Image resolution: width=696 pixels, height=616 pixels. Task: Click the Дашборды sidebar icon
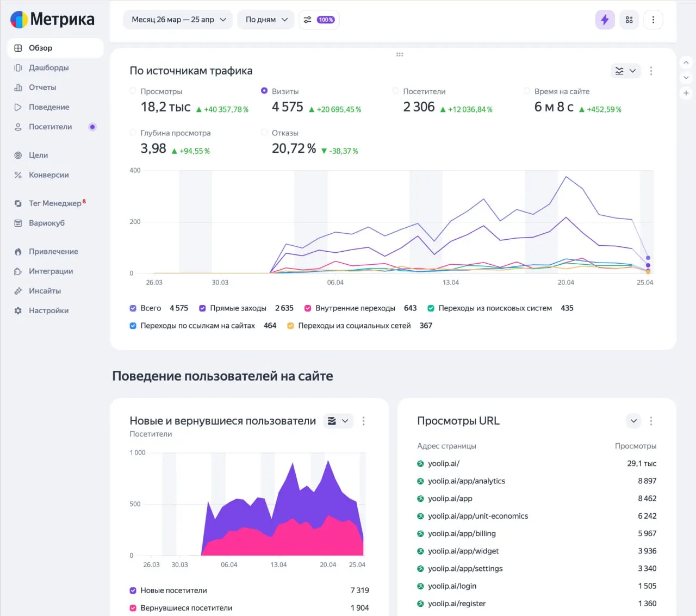pos(18,68)
